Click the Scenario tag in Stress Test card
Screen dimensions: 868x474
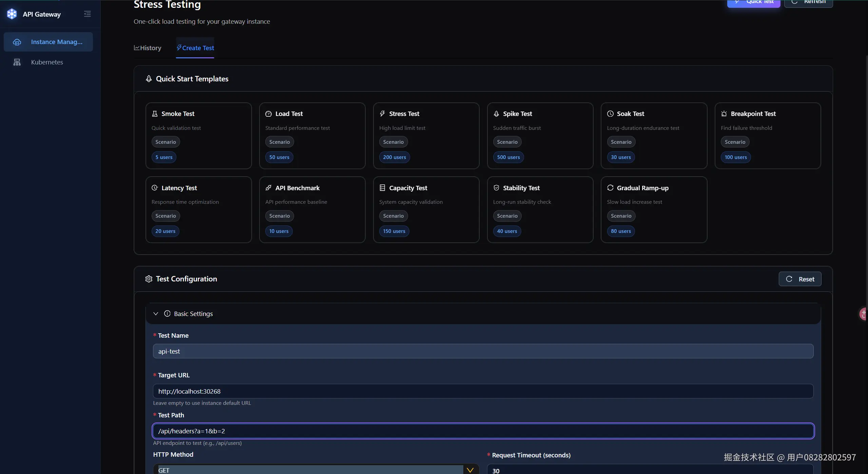point(393,142)
